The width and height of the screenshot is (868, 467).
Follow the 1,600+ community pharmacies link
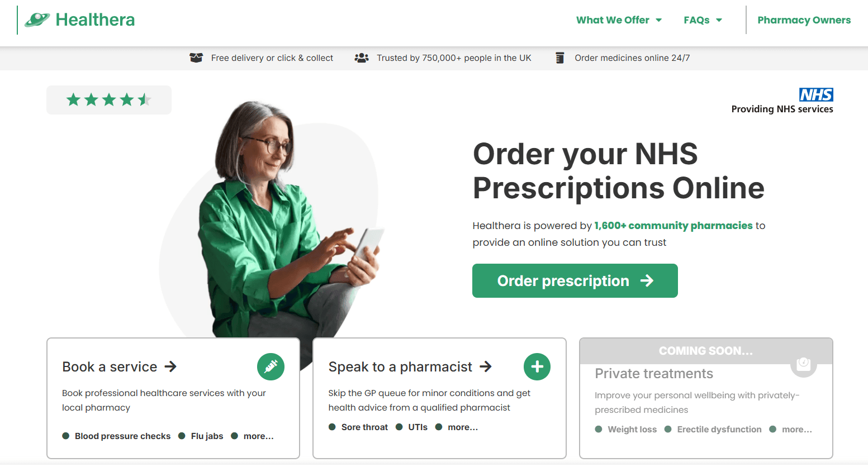(x=673, y=226)
